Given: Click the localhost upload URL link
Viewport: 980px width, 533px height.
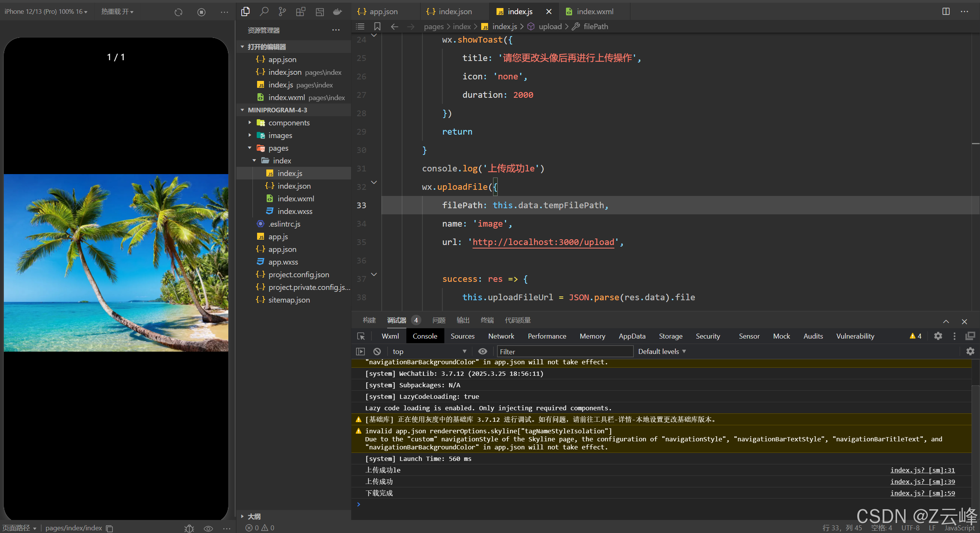Looking at the screenshot, I should coord(543,242).
